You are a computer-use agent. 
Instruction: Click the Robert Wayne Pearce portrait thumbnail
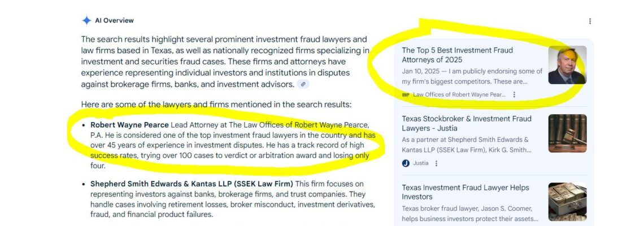click(x=567, y=65)
